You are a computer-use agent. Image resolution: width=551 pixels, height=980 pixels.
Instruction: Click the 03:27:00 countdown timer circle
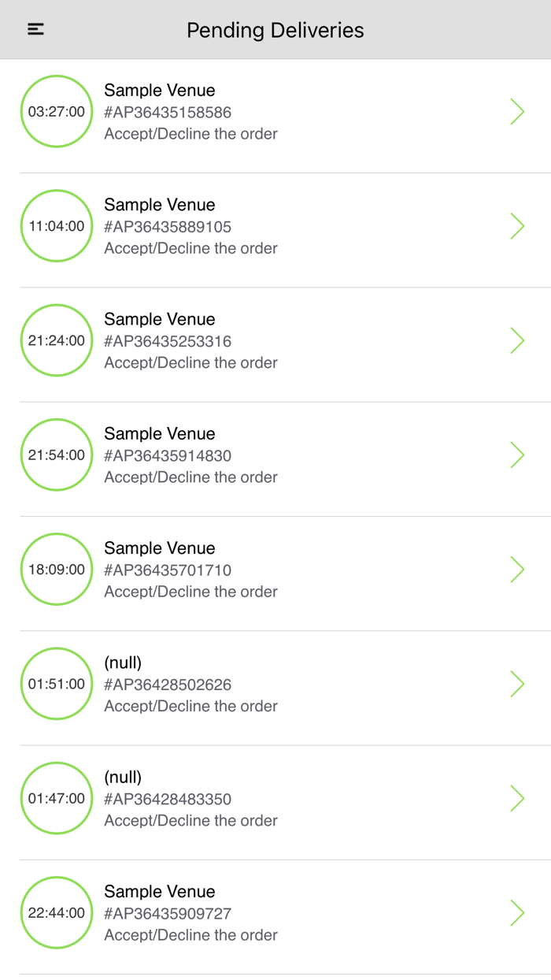tap(56, 111)
